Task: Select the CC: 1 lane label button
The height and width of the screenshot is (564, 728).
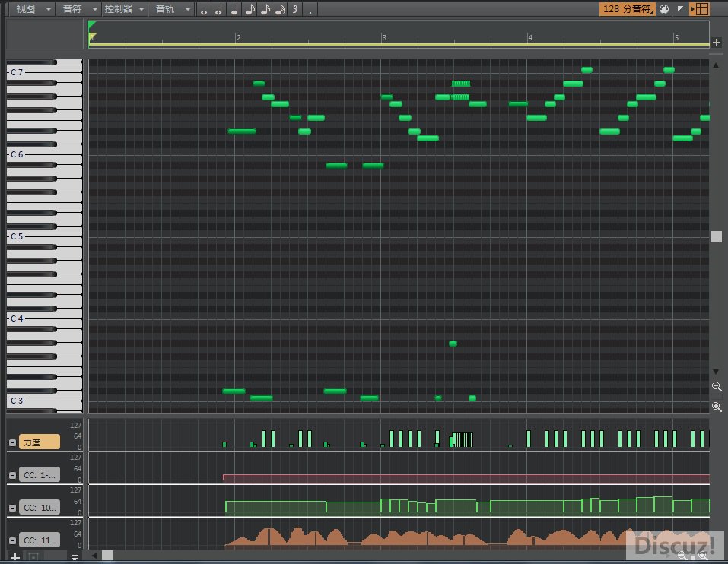Action: point(40,475)
